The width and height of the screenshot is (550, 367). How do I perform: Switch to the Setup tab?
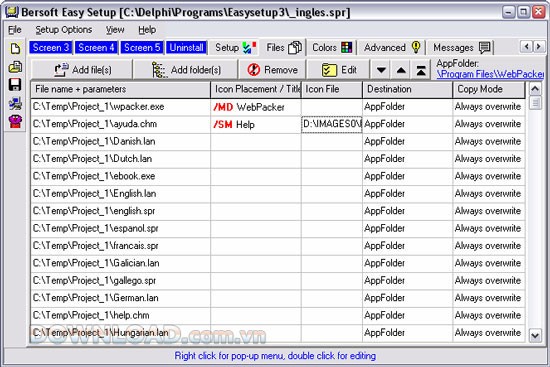235,48
